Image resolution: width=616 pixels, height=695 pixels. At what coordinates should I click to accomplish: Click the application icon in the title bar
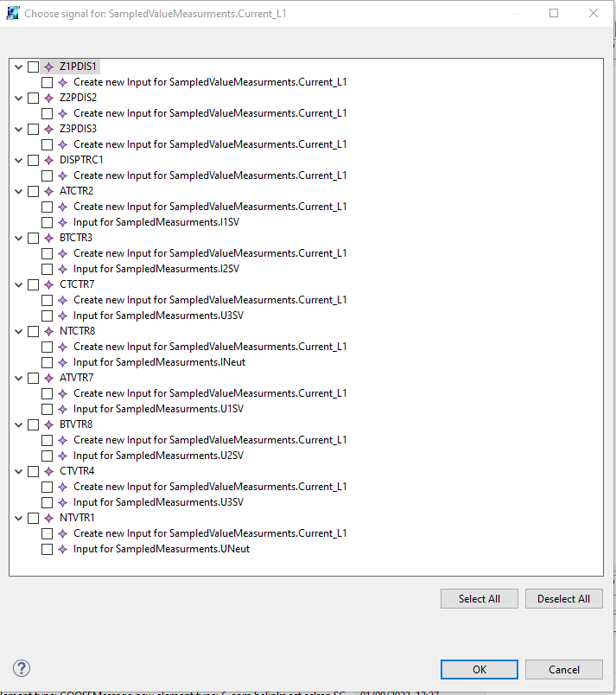tap(12, 14)
